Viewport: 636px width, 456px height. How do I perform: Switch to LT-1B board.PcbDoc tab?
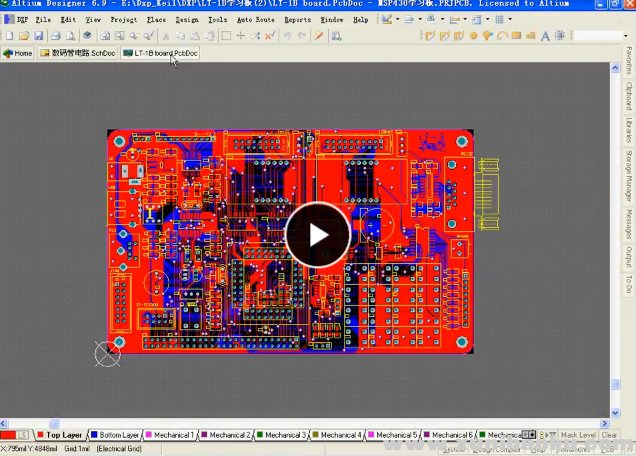(159, 53)
